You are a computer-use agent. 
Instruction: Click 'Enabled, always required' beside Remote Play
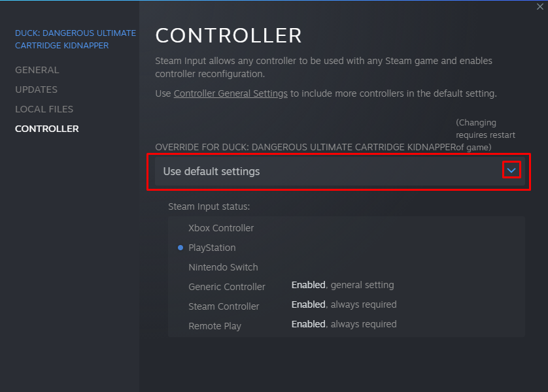click(343, 324)
